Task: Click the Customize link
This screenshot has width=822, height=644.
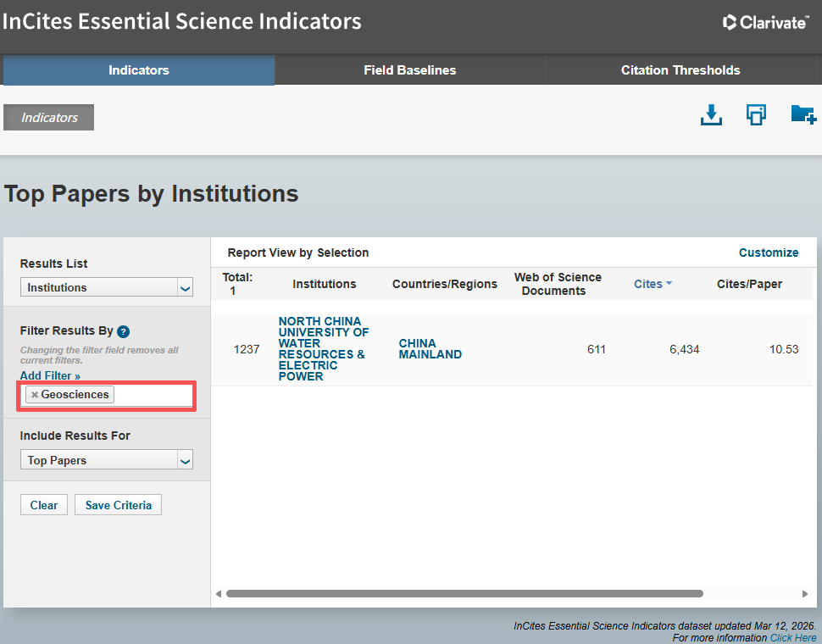Action: 768,253
